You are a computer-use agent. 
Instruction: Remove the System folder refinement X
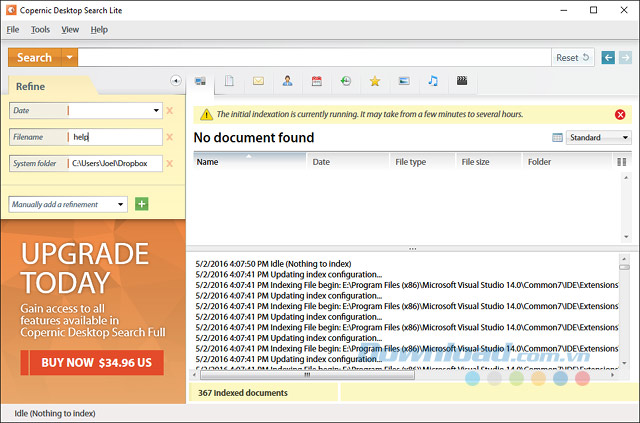tap(170, 164)
